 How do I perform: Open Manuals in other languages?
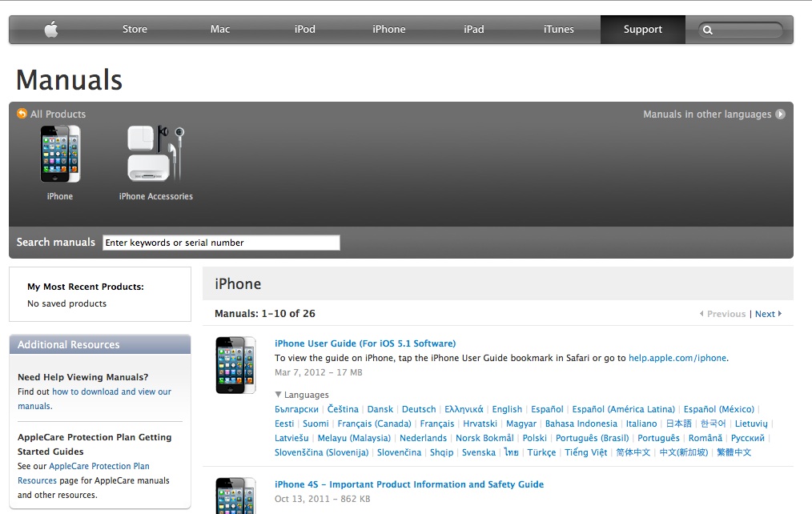tap(707, 114)
